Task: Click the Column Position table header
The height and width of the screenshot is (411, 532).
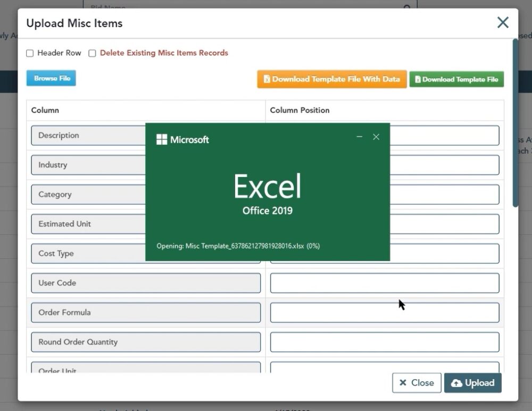Action: (300, 110)
